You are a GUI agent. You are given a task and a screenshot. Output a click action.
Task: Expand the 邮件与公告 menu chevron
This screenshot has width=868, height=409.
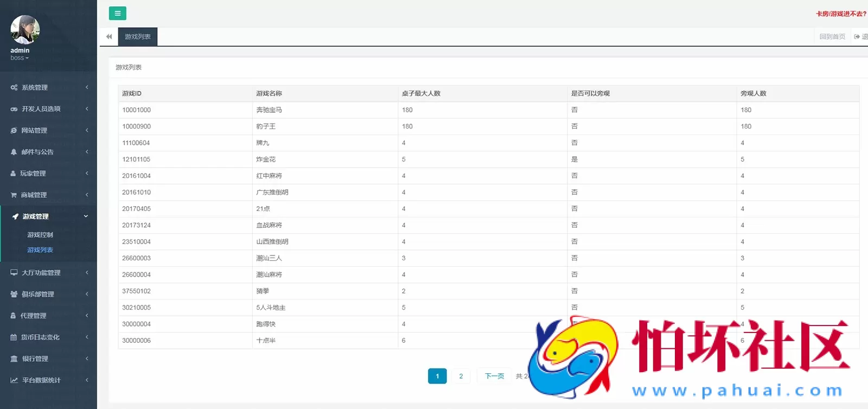click(87, 152)
